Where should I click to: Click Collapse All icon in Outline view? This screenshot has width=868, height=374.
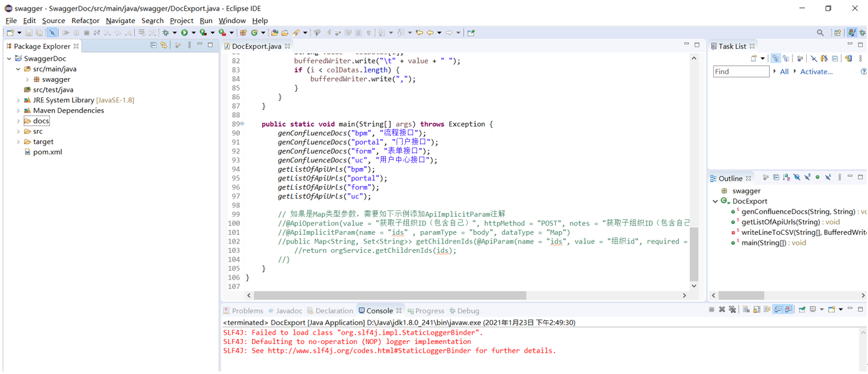point(776,178)
